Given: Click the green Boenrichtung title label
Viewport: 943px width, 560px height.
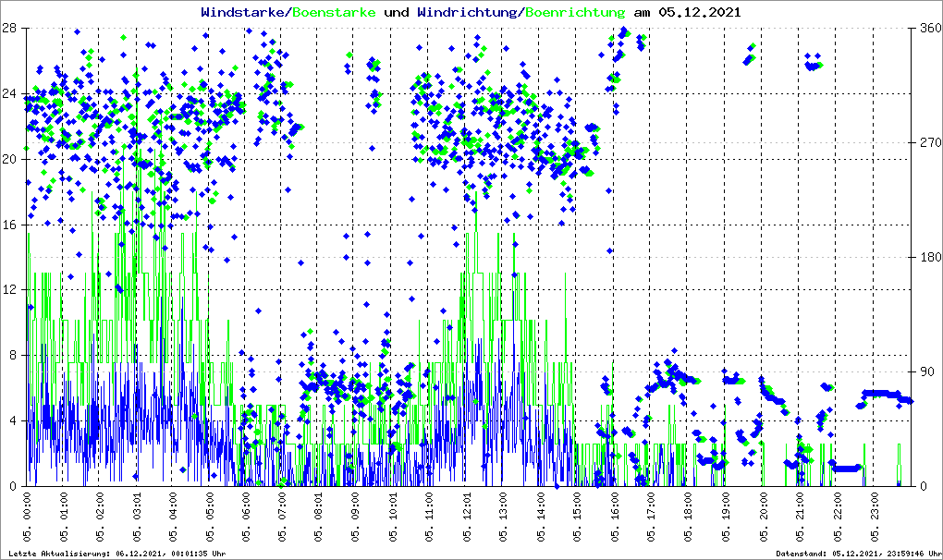Looking at the screenshot, I should 575,13.
